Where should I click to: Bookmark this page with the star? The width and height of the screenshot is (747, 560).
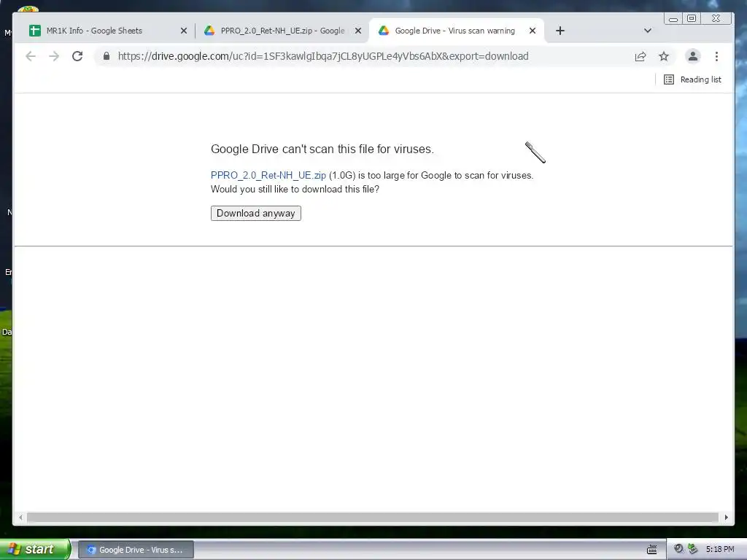[664, 57]
